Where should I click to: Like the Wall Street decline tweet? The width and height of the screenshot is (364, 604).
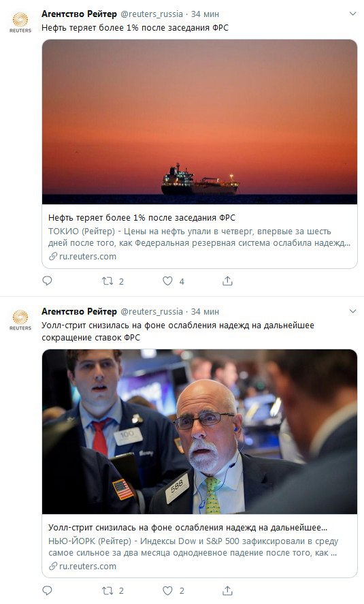coord(167,590)
